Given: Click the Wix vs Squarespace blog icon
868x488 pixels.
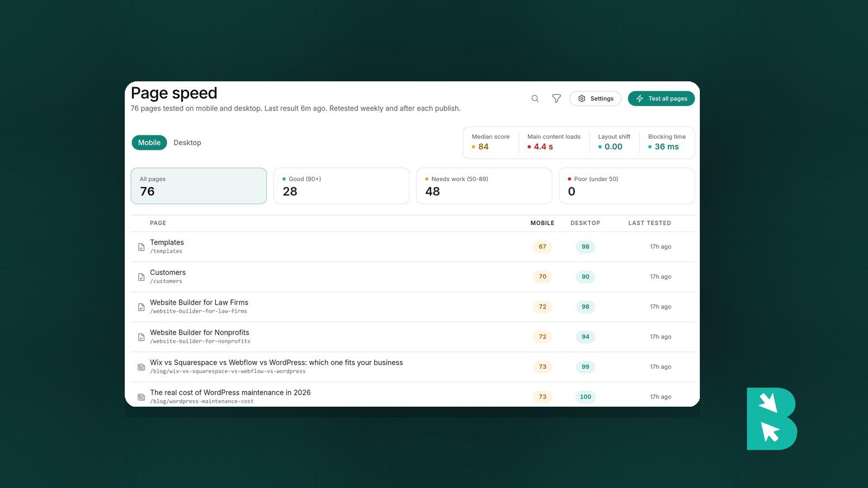Looking at the screenshot, I should 141,367.
